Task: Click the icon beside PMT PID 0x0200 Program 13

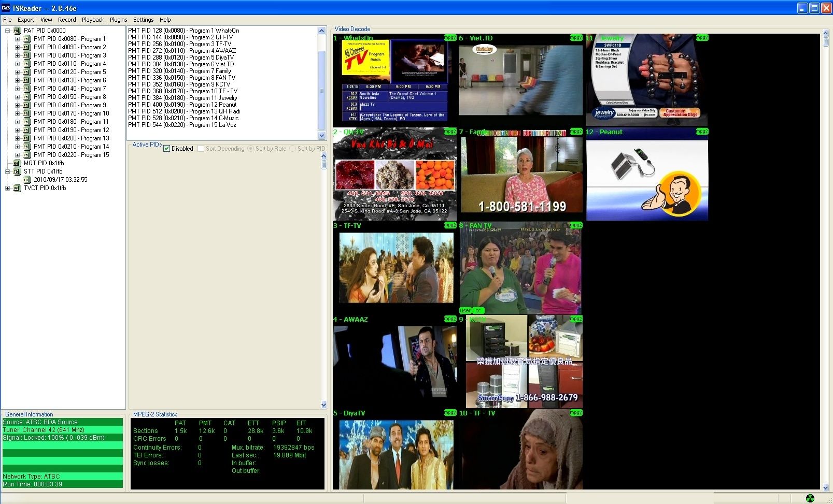Action: tap(27, 138)
